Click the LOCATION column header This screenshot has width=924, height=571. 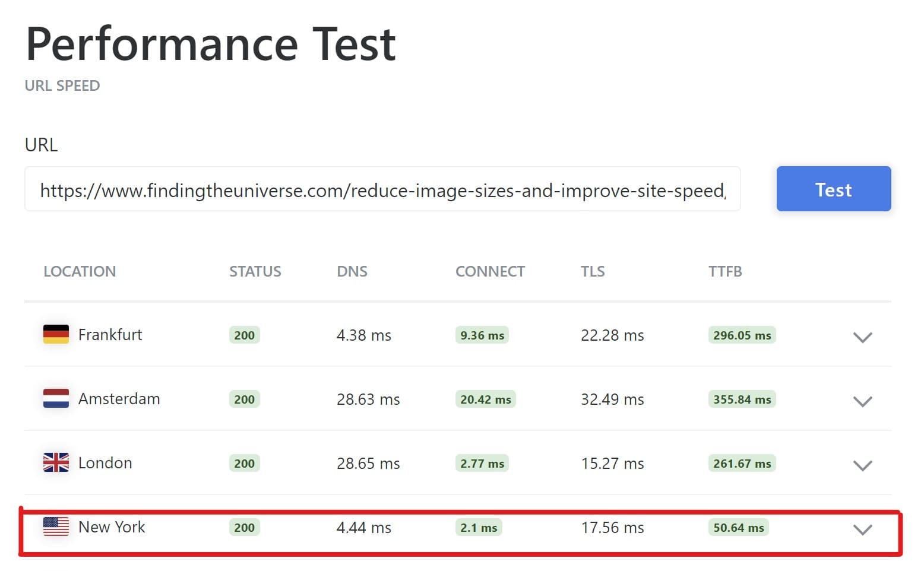pos(80,271)
